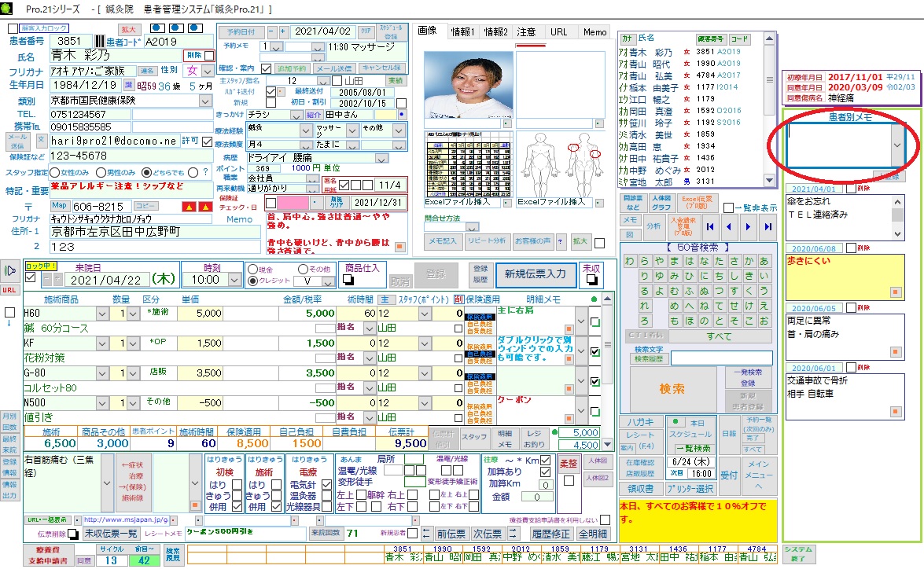924x569 pixels.
Task: Open the 問合せ方法 dropdown
Action: coord(472,227)
